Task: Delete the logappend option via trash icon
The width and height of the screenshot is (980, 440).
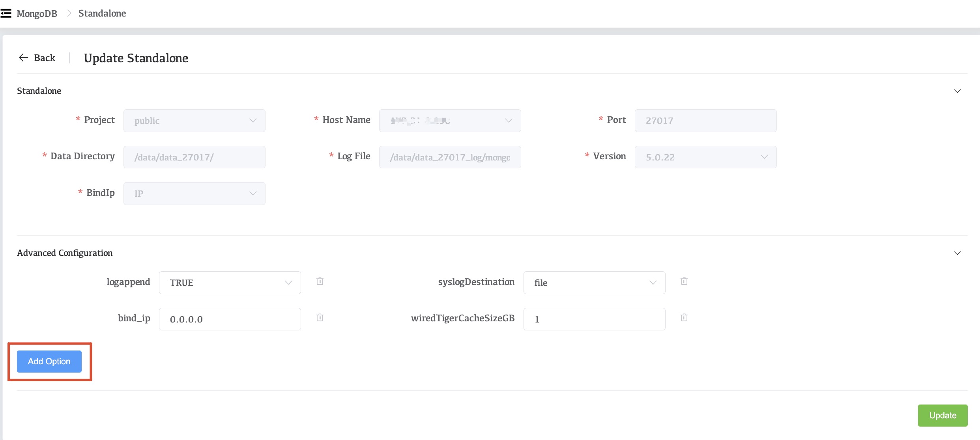Action: 320,282
